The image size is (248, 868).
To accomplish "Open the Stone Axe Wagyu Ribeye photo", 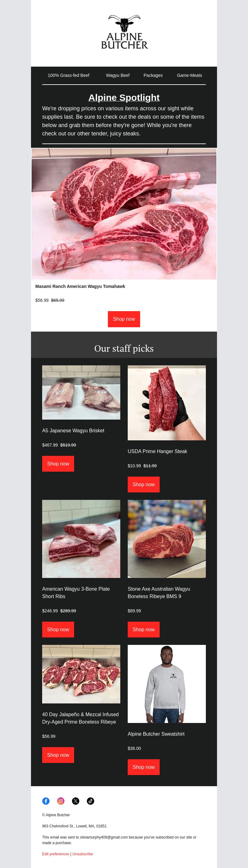I will click(x=167, y=539).
